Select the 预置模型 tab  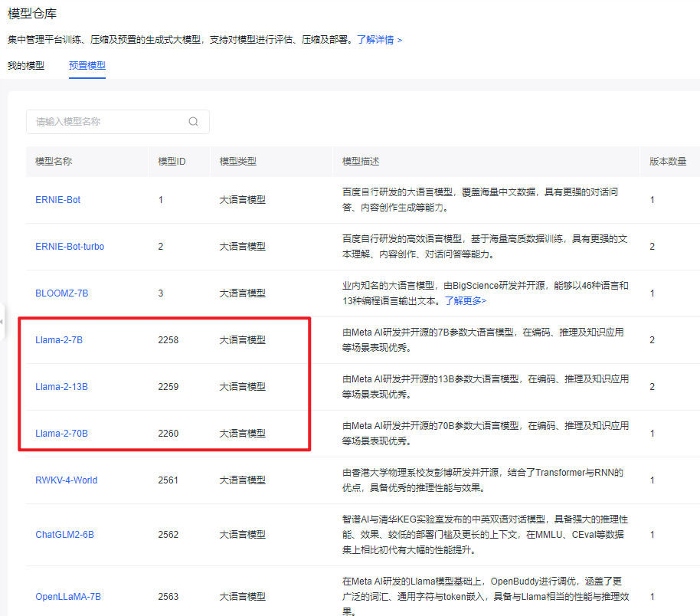[87, 66]
